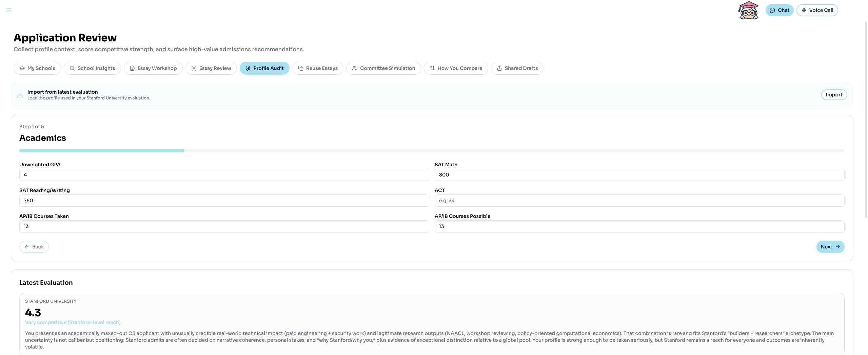Click the Committee Simulation people icon
The height and width of the screenshot is (355, 868).
tap(355, 68)
